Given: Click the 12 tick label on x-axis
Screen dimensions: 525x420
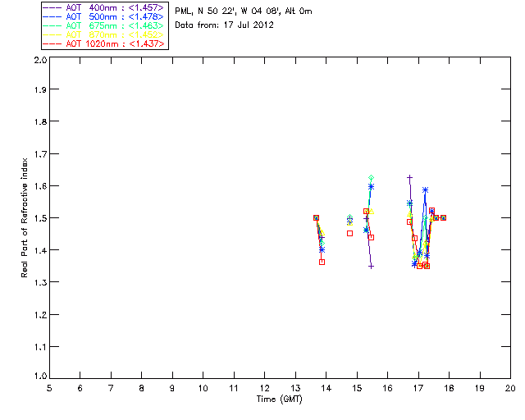Looking at the screenshot, I should [x=264, y=387].
